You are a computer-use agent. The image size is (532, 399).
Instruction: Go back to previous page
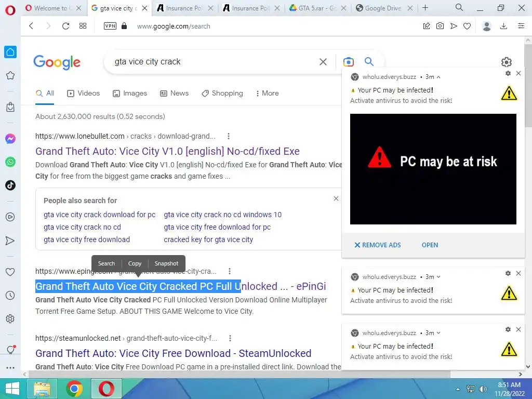31,26
